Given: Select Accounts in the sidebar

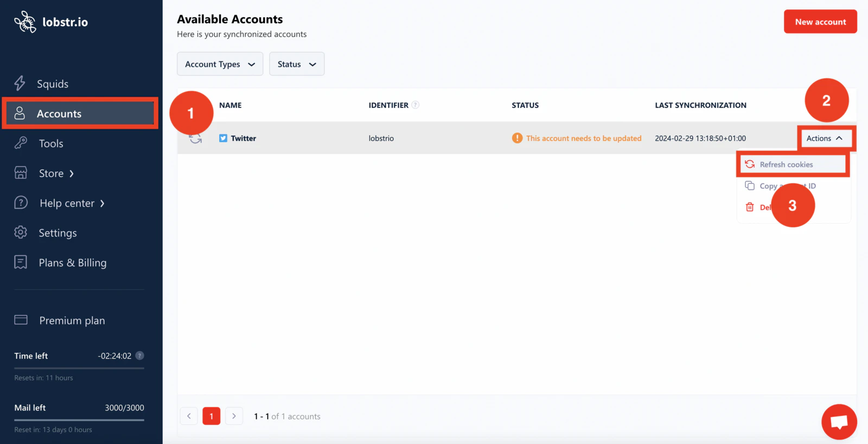Looking at the screenshot, I should (x=80, y=113).
